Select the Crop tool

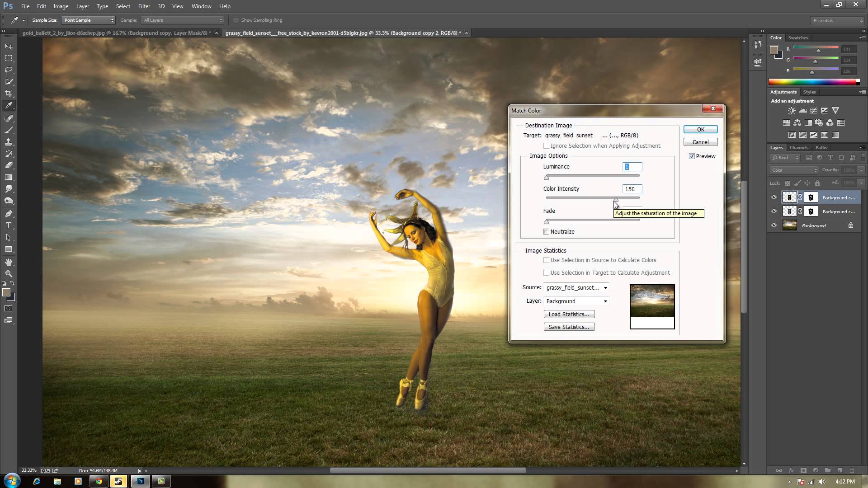tap(9, 94)
